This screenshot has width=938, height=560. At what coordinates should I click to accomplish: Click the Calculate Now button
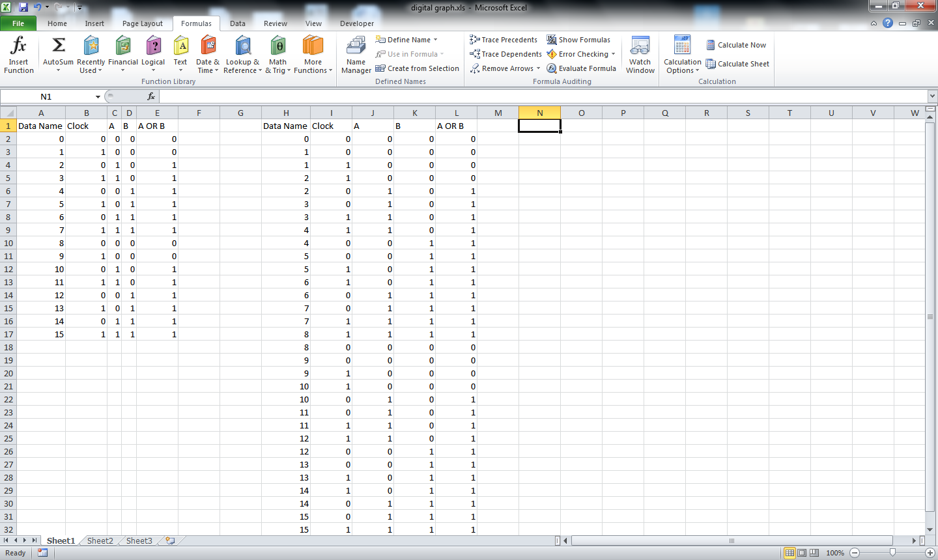pos(737,44)
